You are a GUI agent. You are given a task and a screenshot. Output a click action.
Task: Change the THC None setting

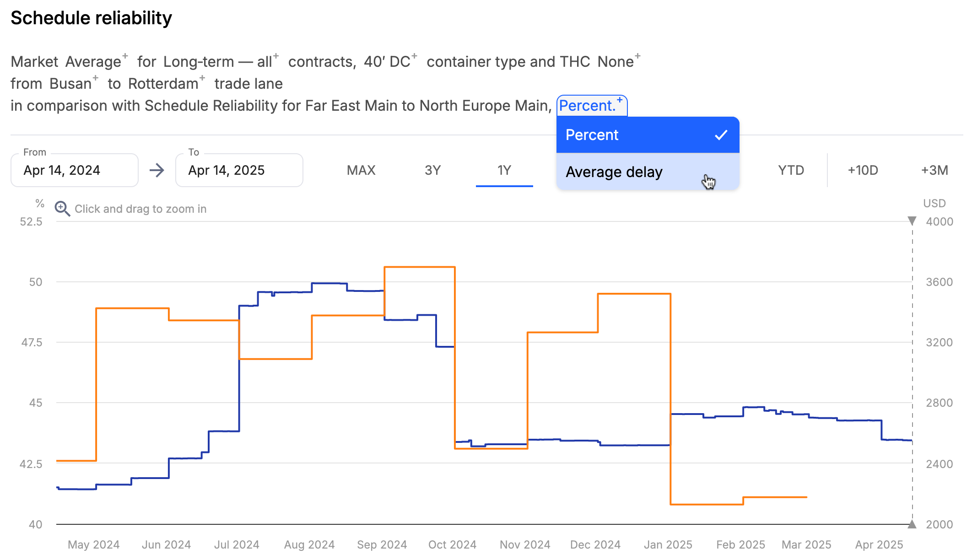[619, 62]
